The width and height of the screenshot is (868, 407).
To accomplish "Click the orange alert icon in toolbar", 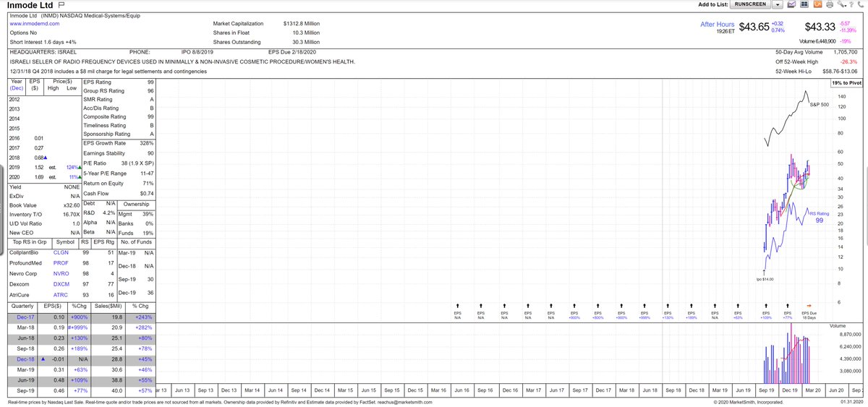I will [x=818, y=4].
